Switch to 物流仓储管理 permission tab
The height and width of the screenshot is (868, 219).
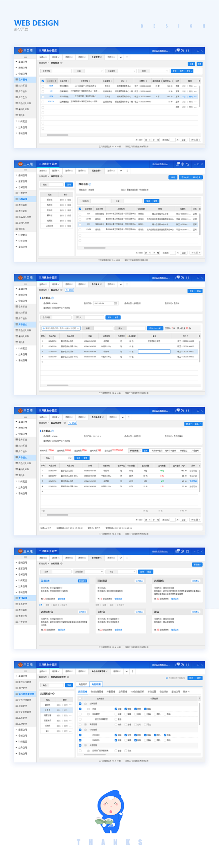[x=97, y=692]
